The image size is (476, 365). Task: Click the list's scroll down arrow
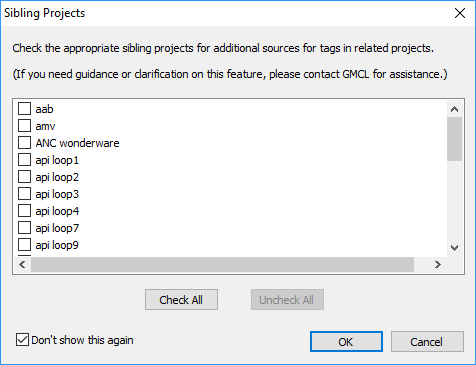pyautogui.click(x=454, y=248)
